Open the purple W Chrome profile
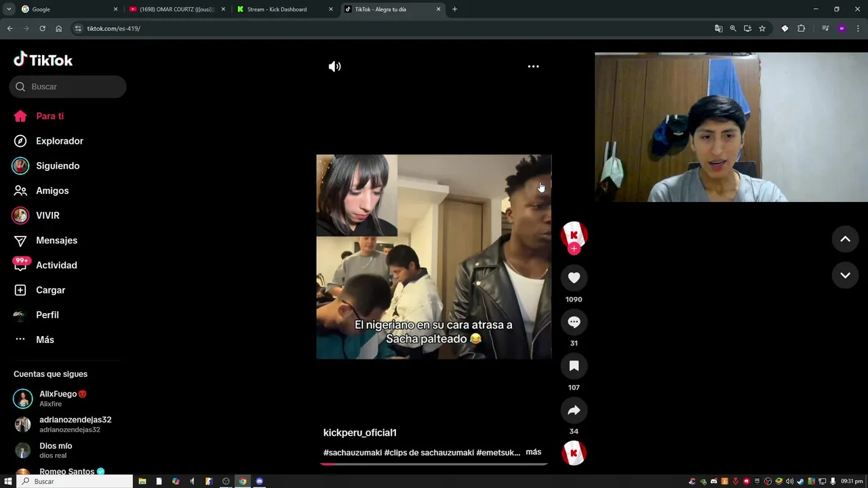Screen dimensions: 868x488 842,28
